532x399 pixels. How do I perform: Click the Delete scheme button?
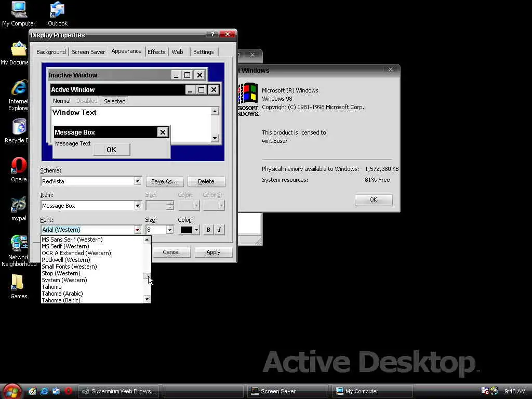tap(206, 181)
